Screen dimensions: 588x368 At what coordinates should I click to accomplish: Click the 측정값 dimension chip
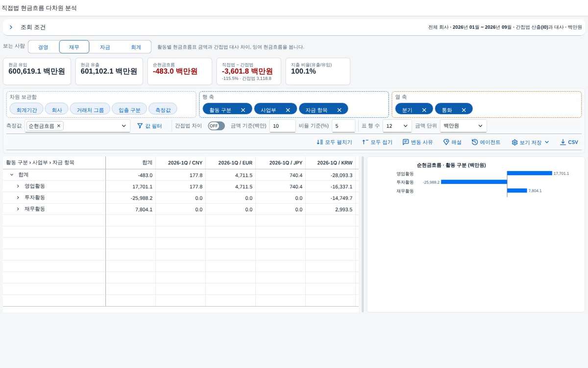click(163, 110)
